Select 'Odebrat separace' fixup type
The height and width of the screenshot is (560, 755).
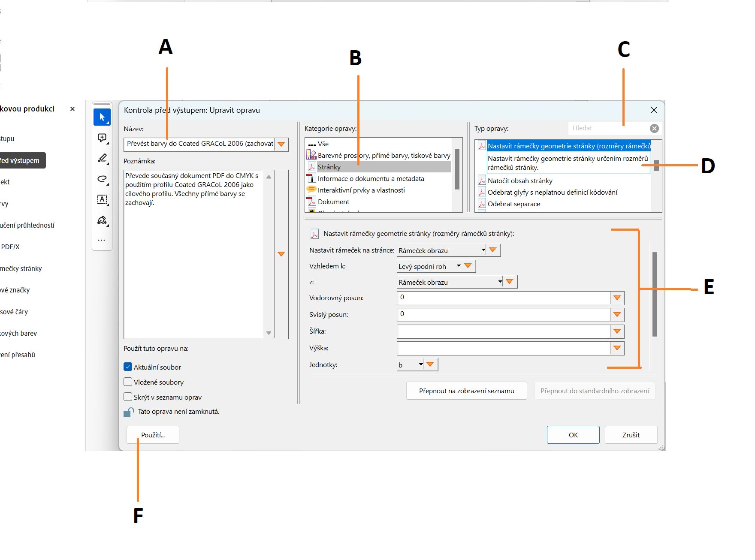pos(564,204)
